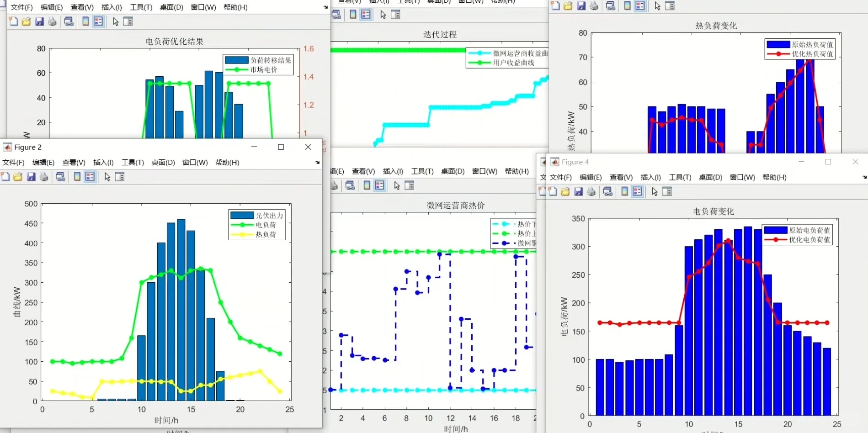The height and width of the screenshot is (433, 868).
Task: Open 帮助(H) menu in 电负荷优化结果 window
Action: 235,7
